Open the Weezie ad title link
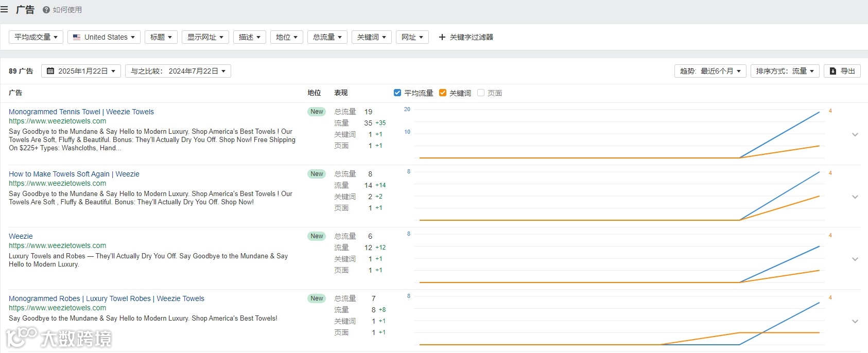 (x=21, y=236)
